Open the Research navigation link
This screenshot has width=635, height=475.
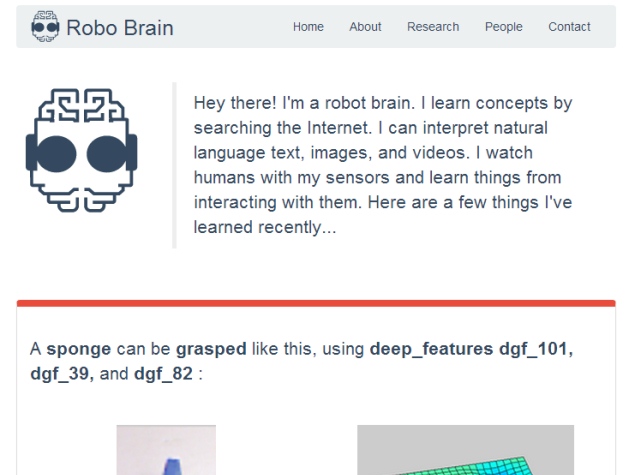coord(433,27)
